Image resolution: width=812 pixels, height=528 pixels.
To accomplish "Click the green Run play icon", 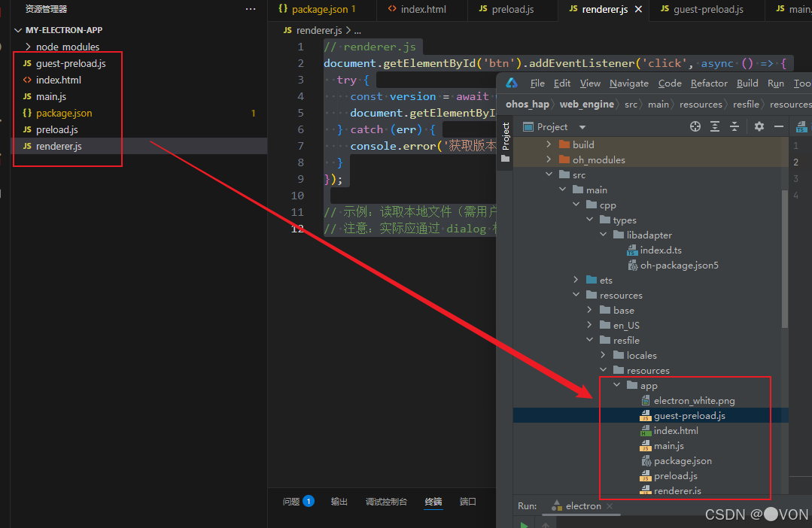I will click(x=524, y=524).
